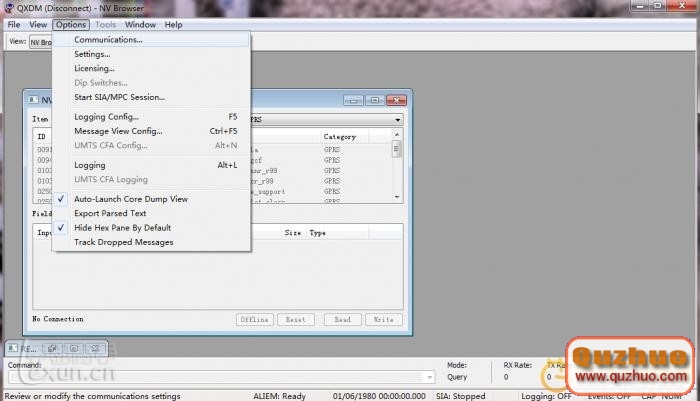
Task: Select Licensing... menu entry
Action: 152,68
